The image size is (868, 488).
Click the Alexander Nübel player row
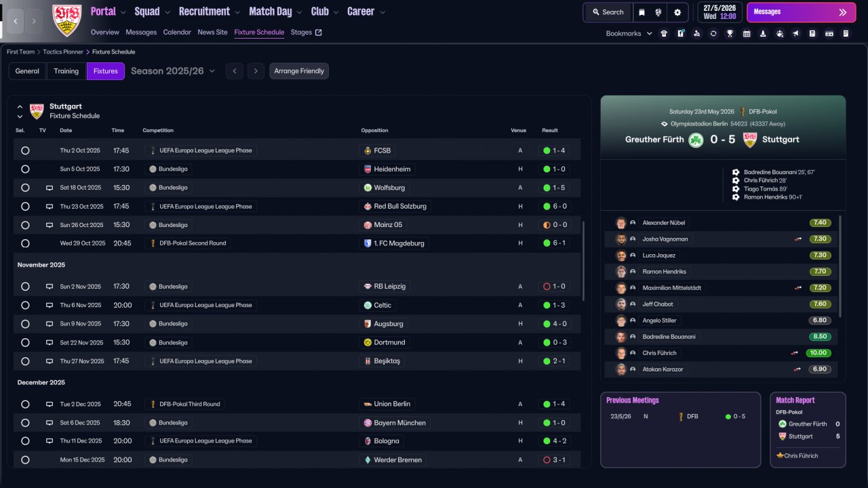(721, 223)
